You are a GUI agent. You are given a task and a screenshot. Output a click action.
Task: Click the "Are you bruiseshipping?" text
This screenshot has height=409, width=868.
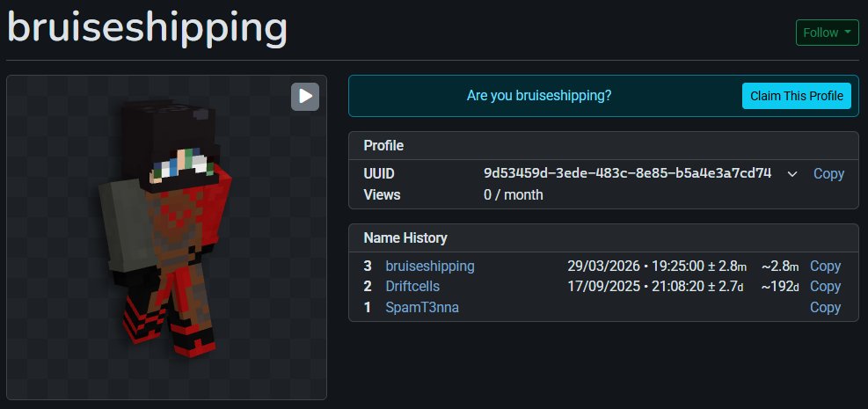click(x=538, y=96)
